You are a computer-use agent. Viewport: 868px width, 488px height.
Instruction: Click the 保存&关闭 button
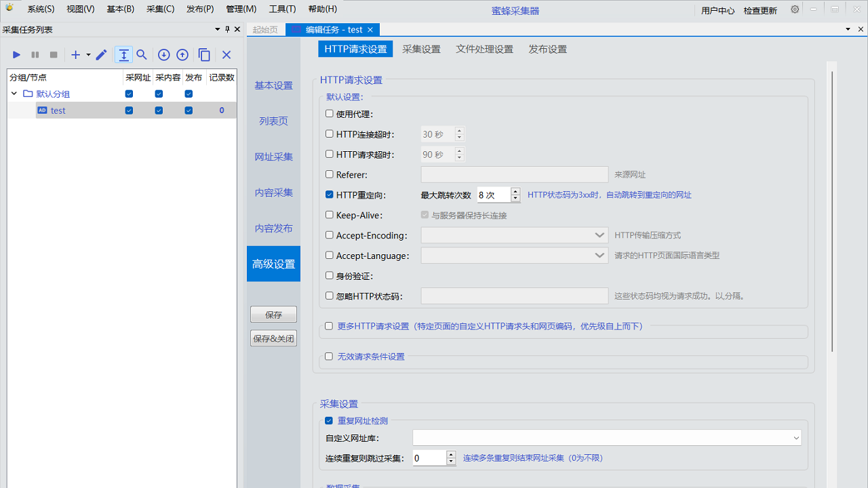[273, 338]
